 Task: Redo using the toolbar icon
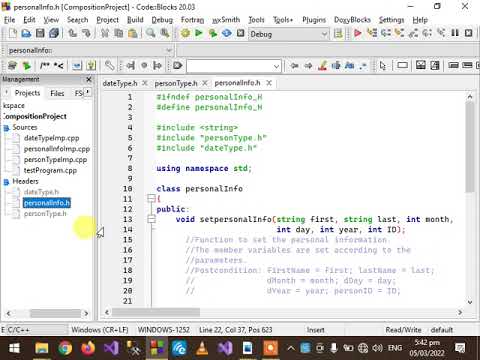86,33
